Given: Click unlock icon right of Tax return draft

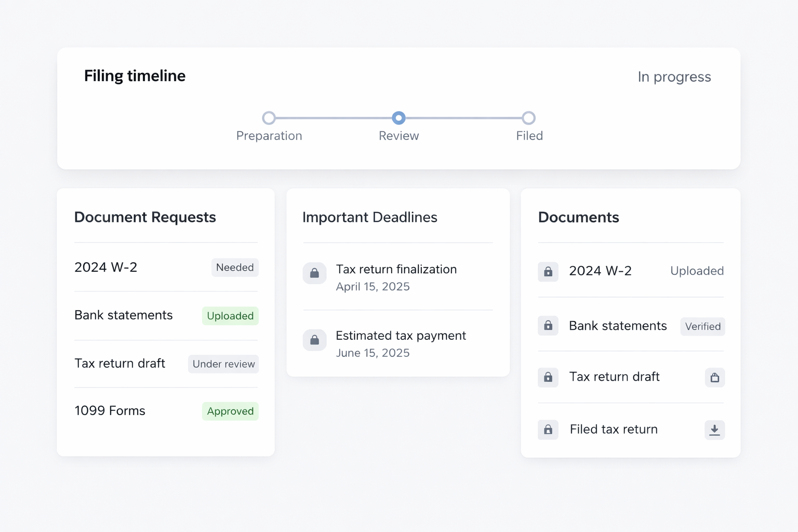Looking at the screenshot, I should pos(714,378).
